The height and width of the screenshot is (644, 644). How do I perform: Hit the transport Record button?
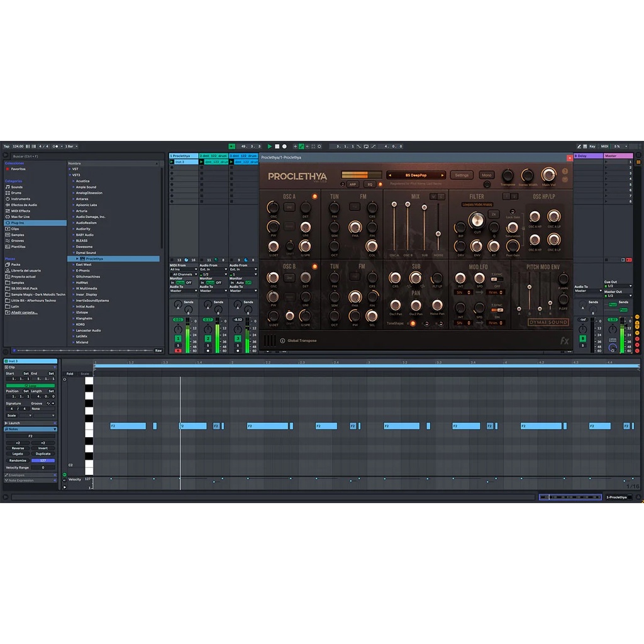(284, 146)
